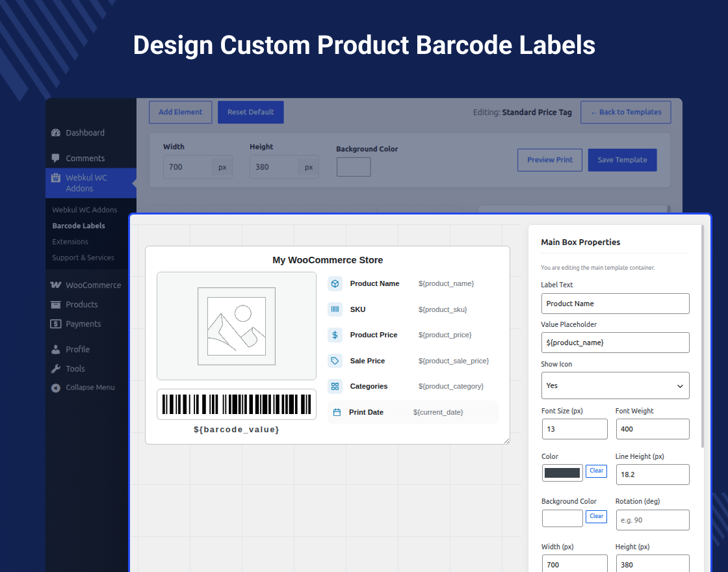This screenshot has width=728, height=572.
Task: Focus the Font Size input field
Action: (575, 429)
